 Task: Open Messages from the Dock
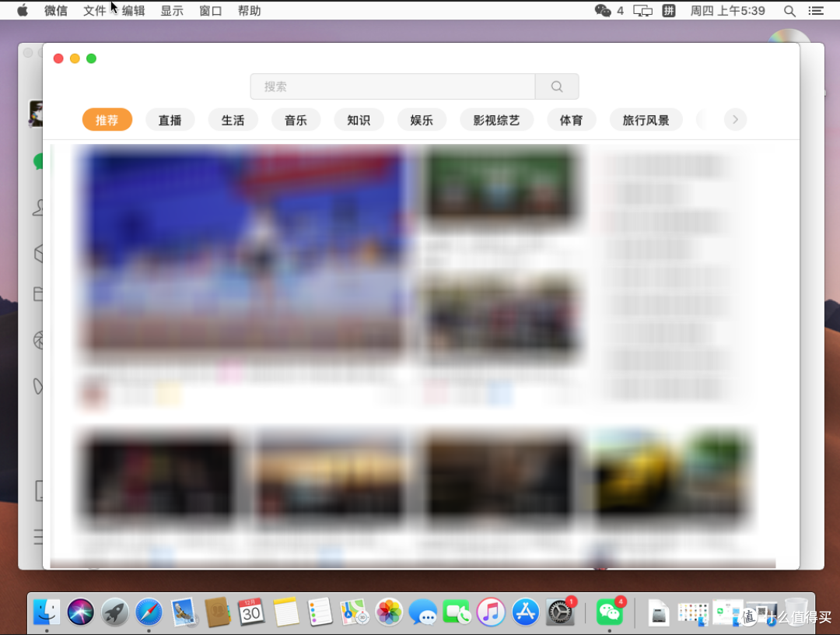click(422, 612)
